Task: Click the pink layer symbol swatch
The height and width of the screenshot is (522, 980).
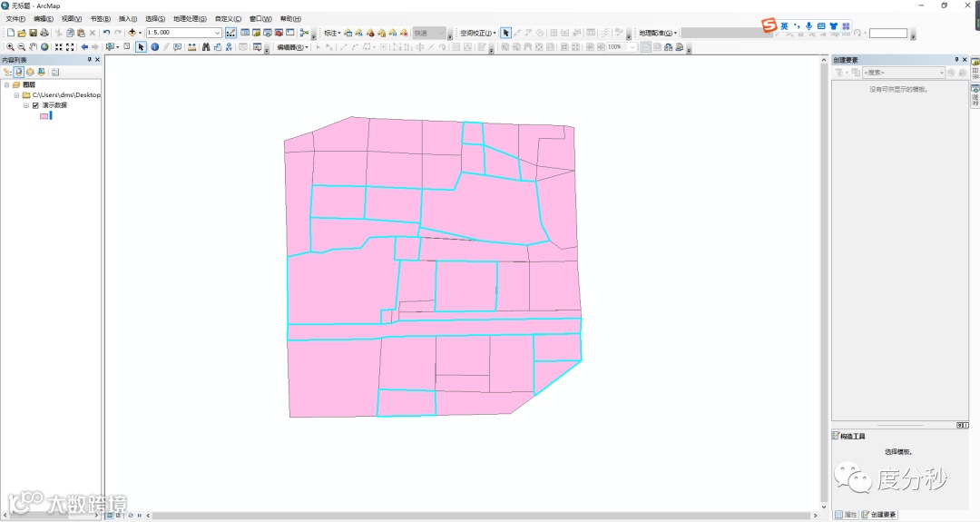Action: [x=44, y=115]
